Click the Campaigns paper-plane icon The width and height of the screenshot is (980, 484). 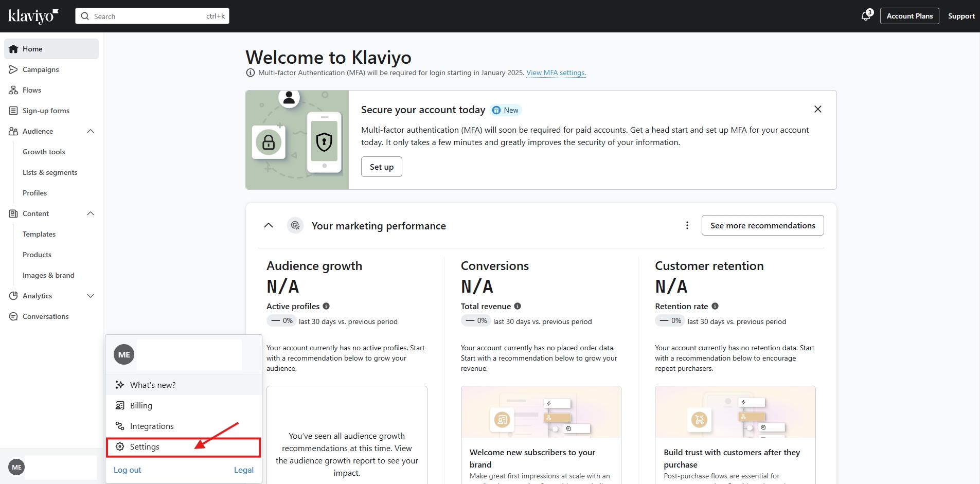click(x=13, y=69)
